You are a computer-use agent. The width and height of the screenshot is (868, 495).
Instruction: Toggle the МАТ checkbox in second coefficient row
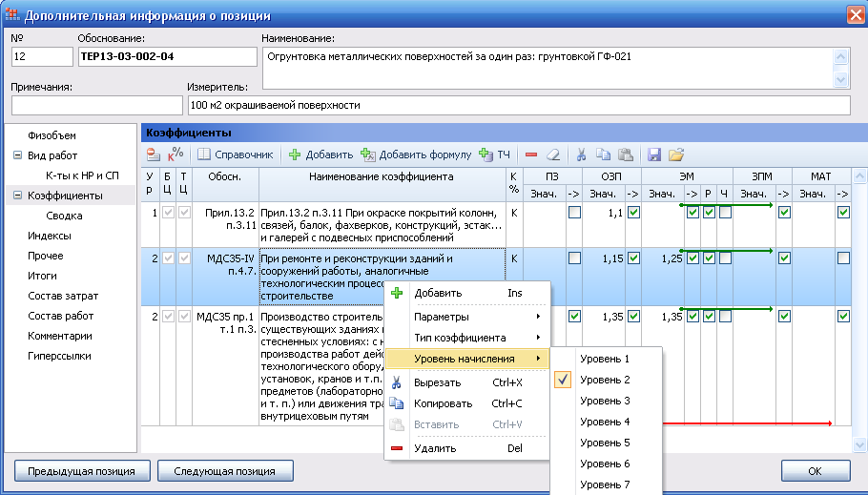pyautogui.click(x=843, y=258)
